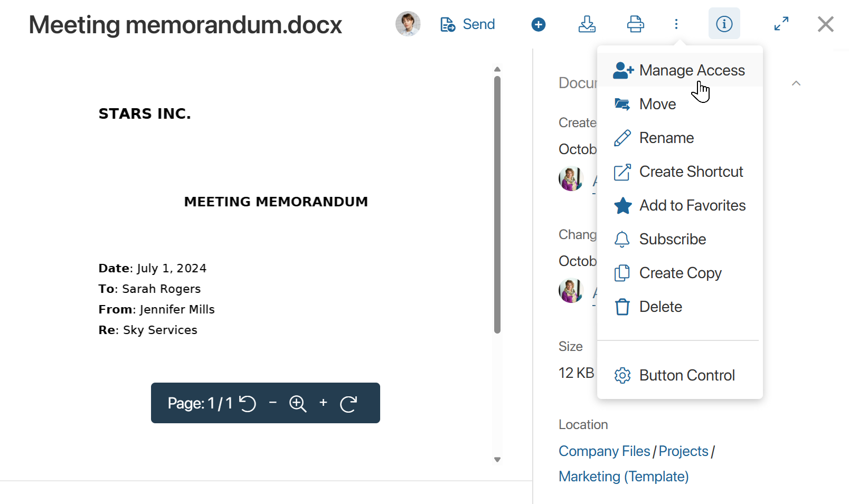Select Manage Access from the menu
The image size is (849, 504).
[x=680, y=70]
